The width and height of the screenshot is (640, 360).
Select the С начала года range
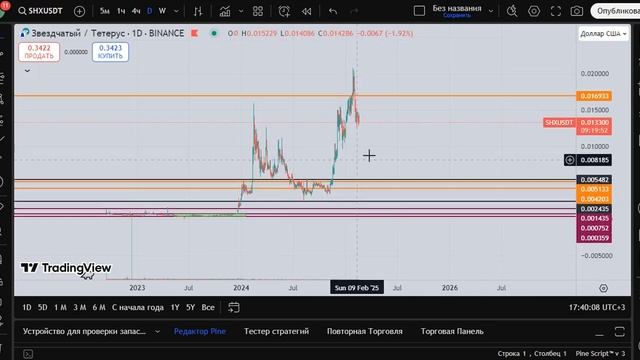[x=138, y=307]
